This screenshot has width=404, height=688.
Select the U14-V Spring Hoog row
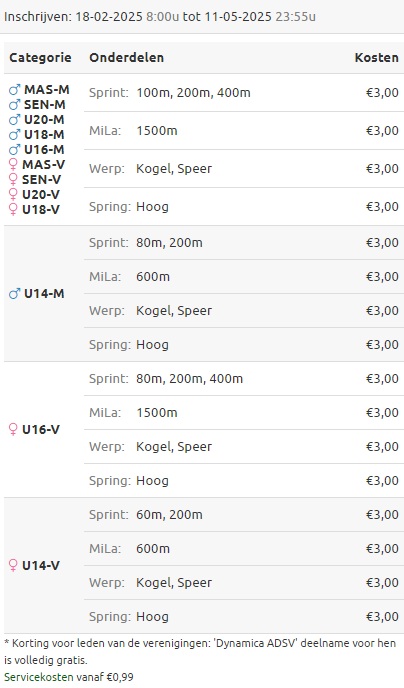tap(244, 616)
